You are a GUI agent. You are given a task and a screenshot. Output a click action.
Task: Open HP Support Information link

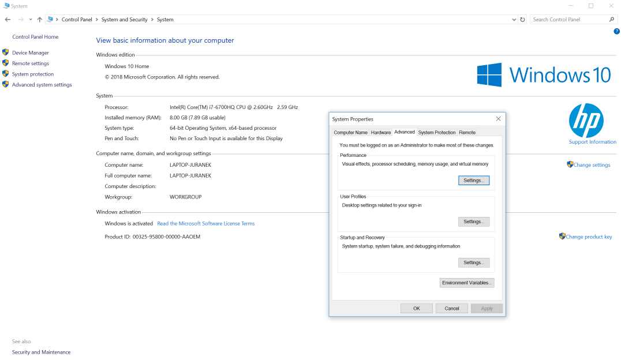593,142
